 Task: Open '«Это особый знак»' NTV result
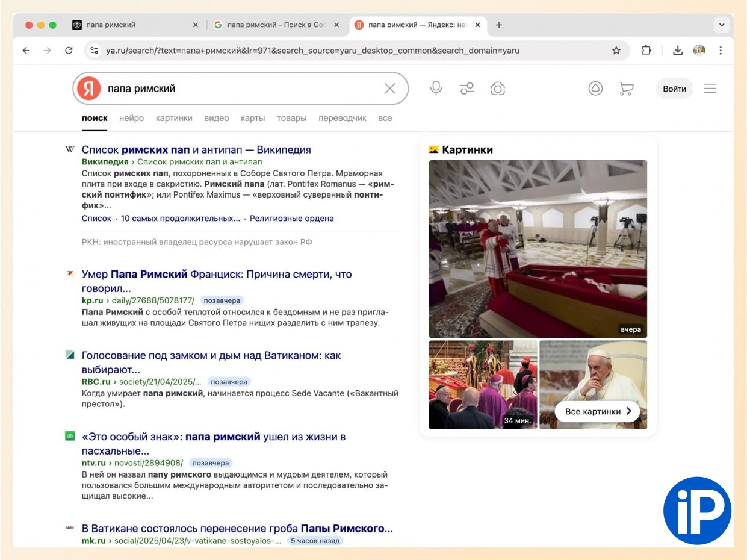coord(214,444)
